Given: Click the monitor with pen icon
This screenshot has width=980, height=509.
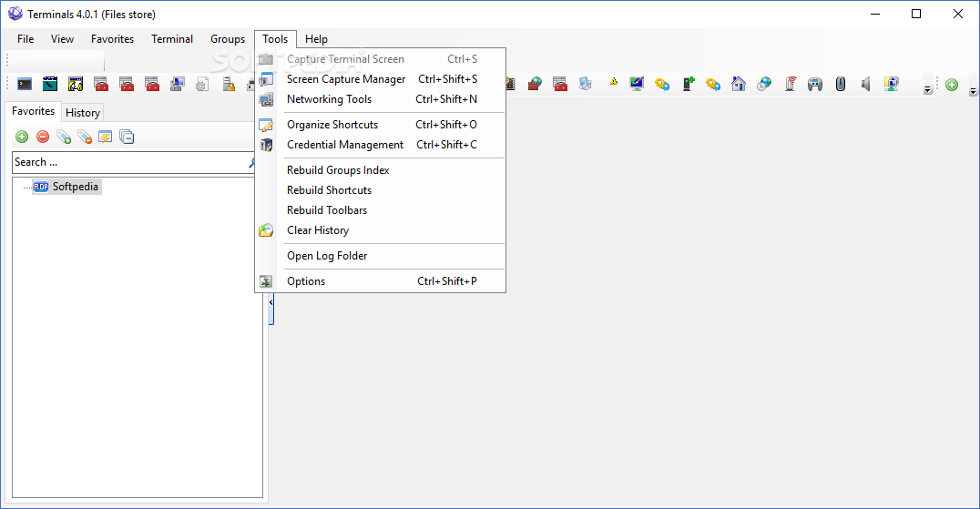Looking at the screenshot, I should pos(637,84).
